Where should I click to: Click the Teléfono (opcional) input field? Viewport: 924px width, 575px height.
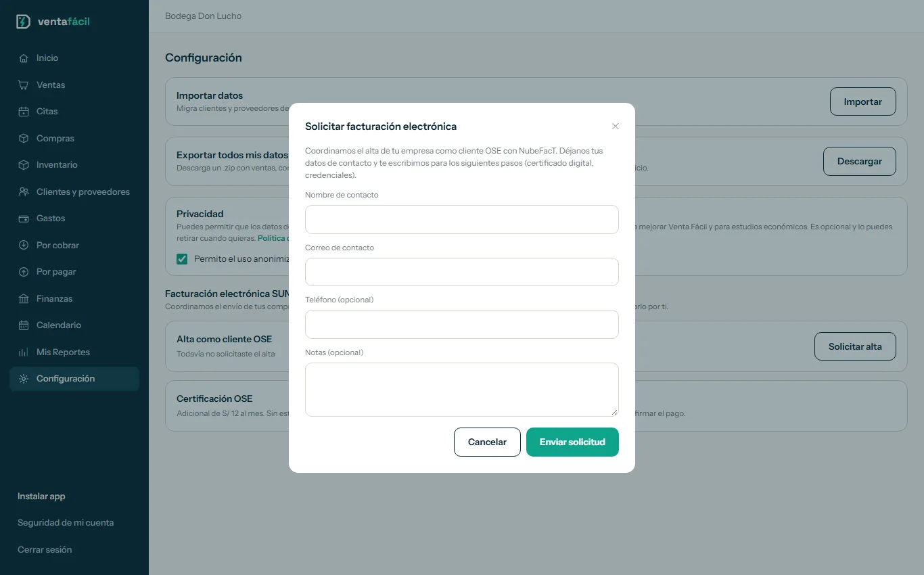pos(462,325)
